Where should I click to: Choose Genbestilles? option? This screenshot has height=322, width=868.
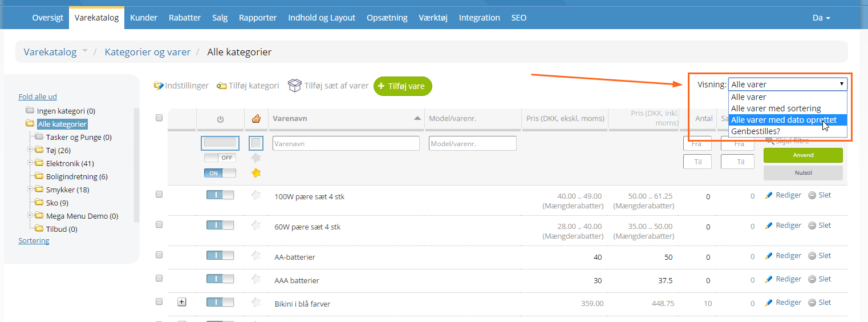click(788, 131)
